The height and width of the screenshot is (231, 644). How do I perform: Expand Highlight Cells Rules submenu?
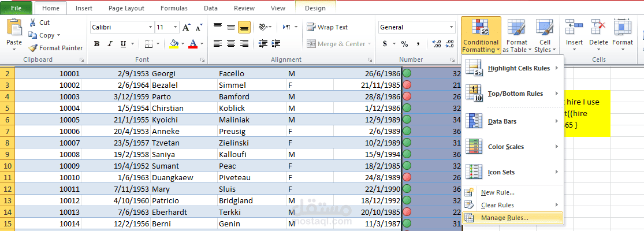[512, 69]
